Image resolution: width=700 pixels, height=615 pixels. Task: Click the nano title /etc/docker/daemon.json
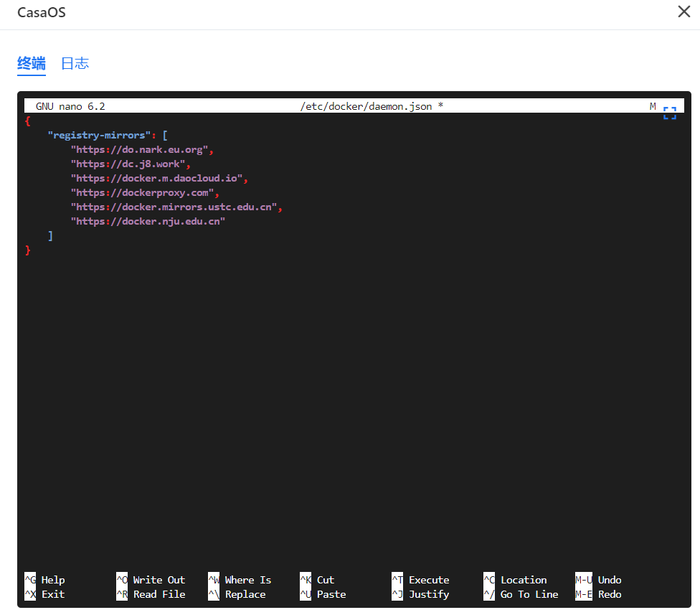click(366, 106)
